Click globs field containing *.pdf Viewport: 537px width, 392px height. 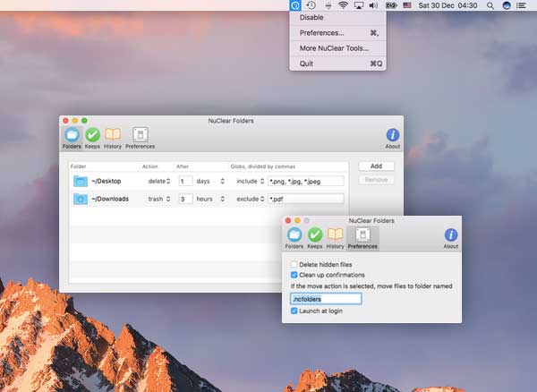pyautogui.click(x=306, y=199)
